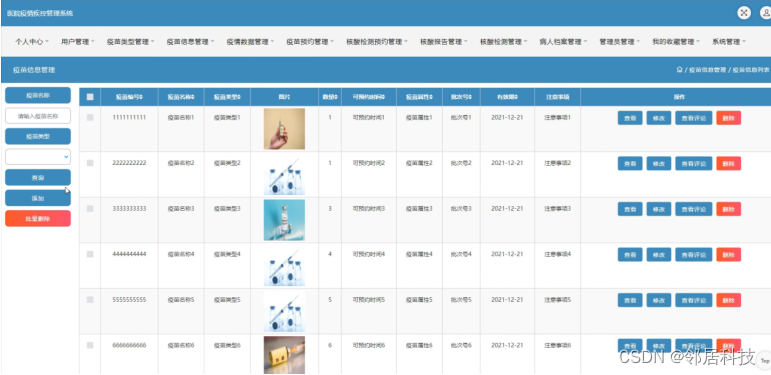This screenshot has width=771, height=375.
Task: Expand the 用户管理 menu
Action: point(78,42)
